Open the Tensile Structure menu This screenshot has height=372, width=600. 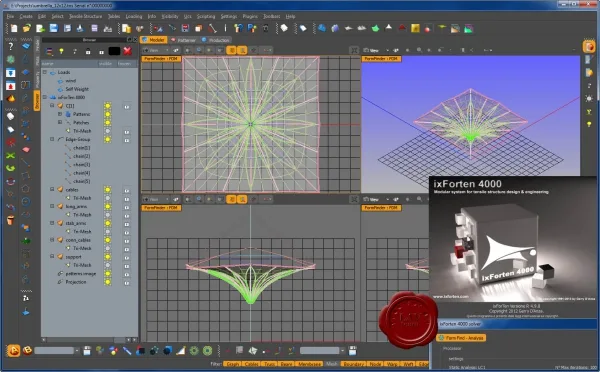pyautogui.click(x=85, y=16)
